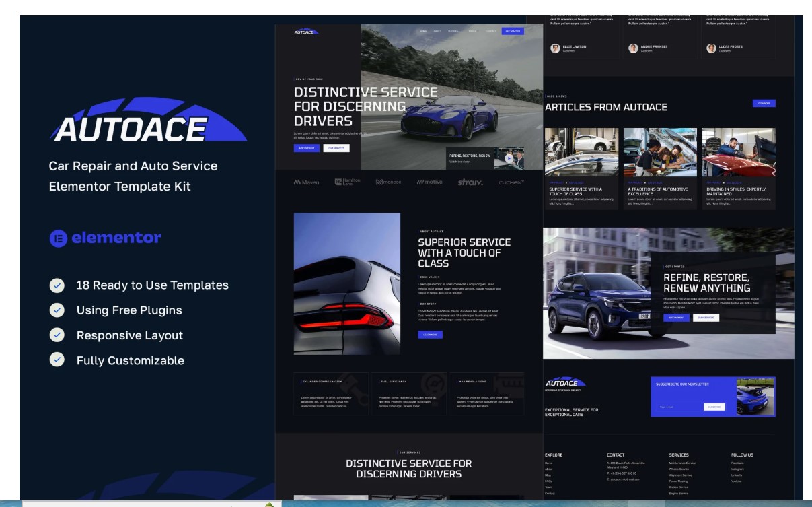This screenshot has width=812, height=507.
Task: Click the footer email address
Action: coord(624,479)
